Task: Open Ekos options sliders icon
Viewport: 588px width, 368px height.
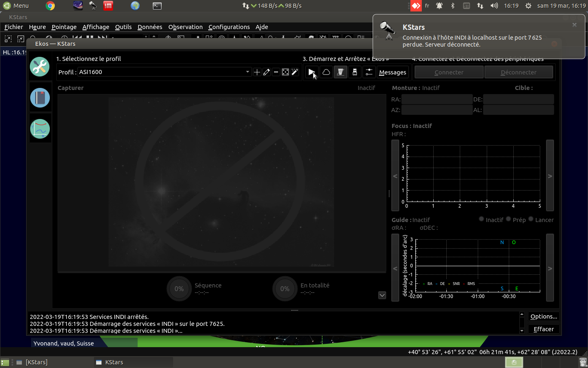Action: coord(369,72)
